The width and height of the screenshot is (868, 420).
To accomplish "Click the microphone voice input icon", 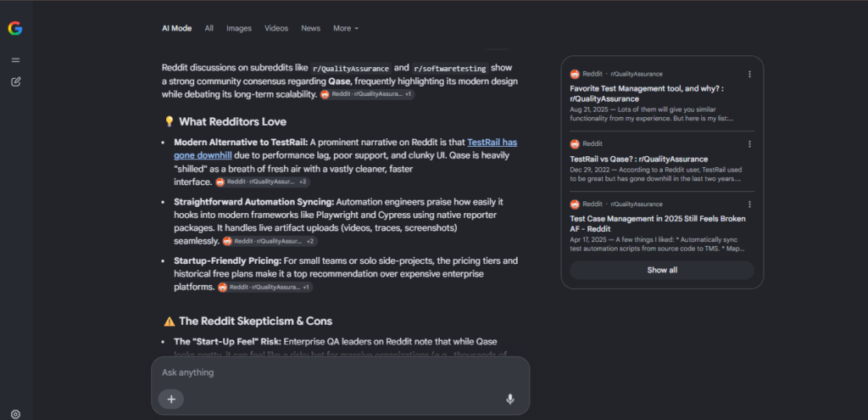I will [509, 399].
